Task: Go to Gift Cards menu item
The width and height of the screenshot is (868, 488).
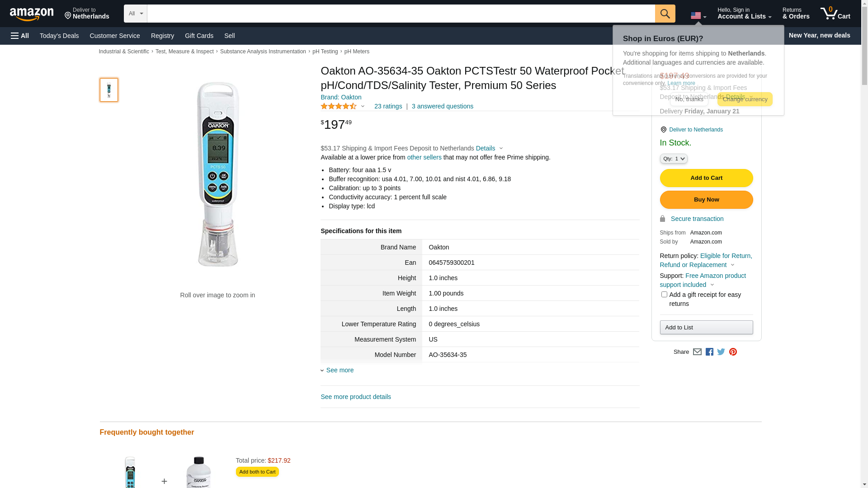Action: click(x=199, y=36)
